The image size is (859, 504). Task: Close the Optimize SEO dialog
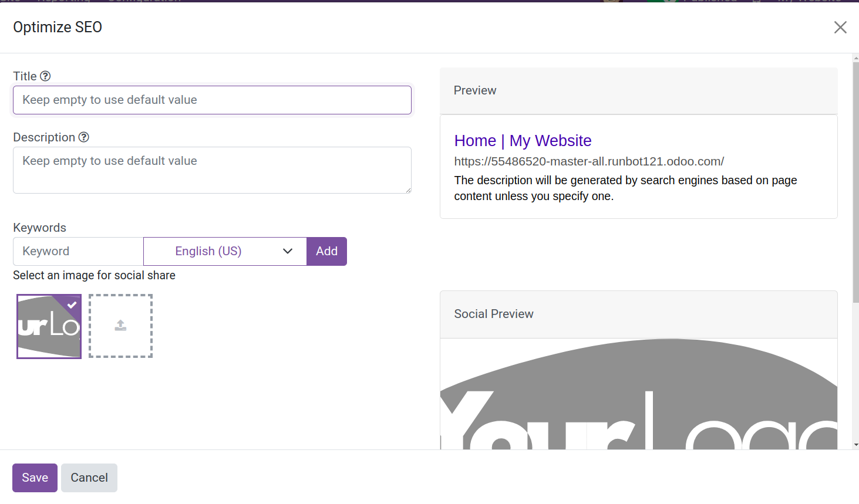[840, 28]
